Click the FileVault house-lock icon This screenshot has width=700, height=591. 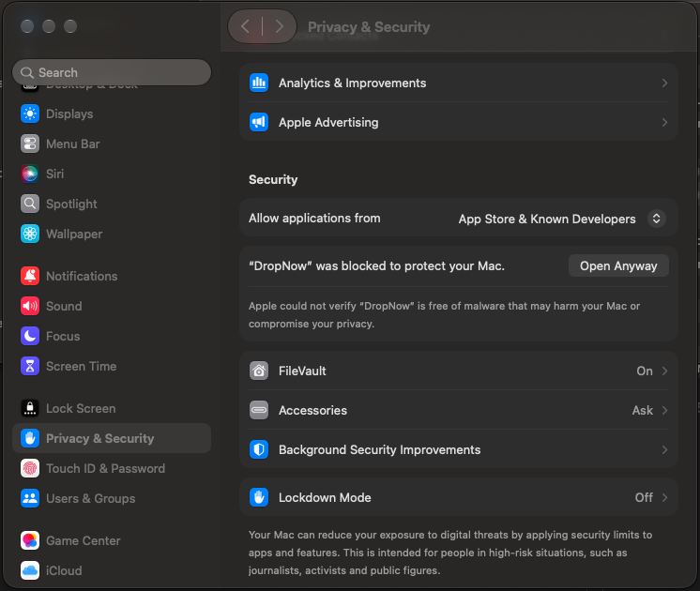click(259, 371)
